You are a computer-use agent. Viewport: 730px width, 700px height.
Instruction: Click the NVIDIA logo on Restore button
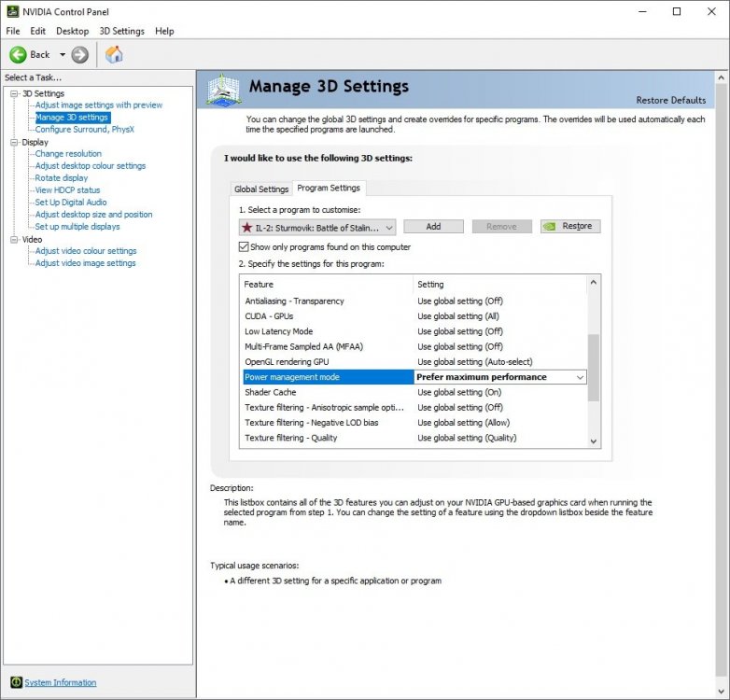(x=550, y=227)
